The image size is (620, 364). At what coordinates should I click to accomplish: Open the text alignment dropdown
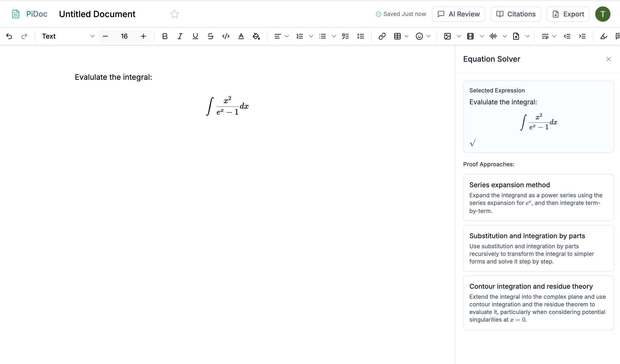(286, 36)
